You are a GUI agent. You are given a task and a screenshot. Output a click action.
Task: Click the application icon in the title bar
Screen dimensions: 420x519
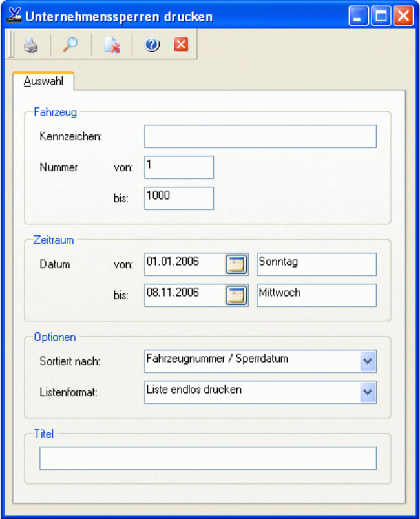(x=13, y=16)
